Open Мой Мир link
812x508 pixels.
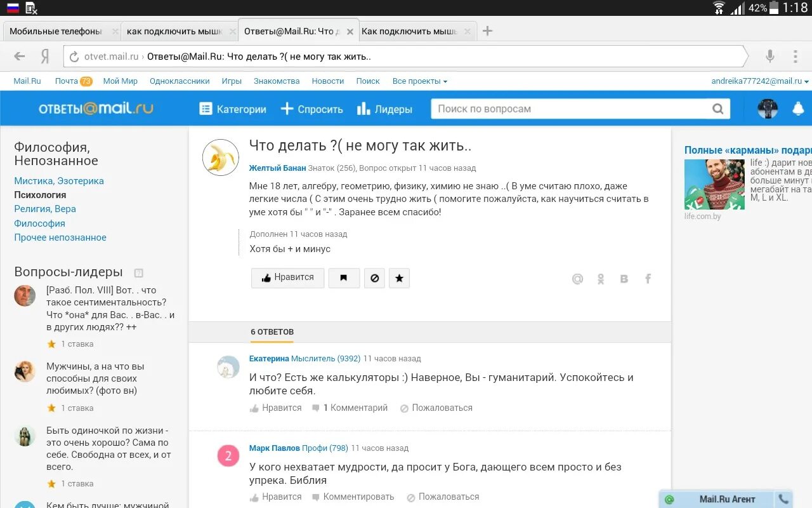tap(121, 81)
